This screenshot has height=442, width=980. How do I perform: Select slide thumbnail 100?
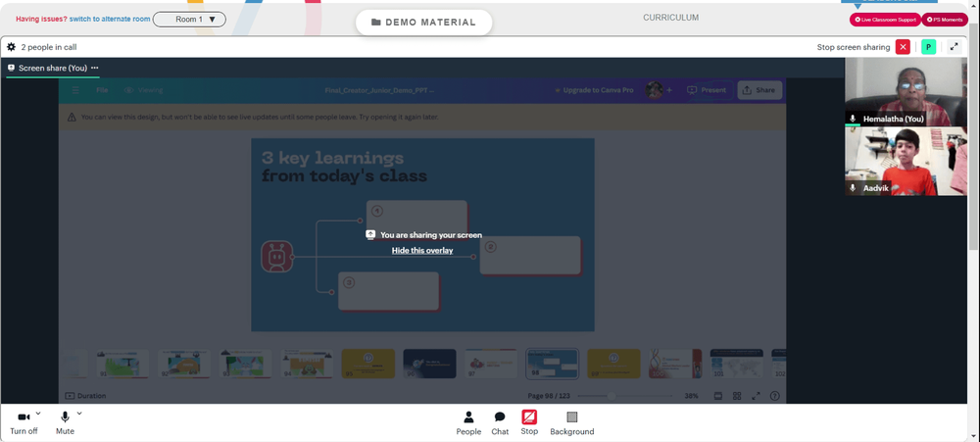675,364
